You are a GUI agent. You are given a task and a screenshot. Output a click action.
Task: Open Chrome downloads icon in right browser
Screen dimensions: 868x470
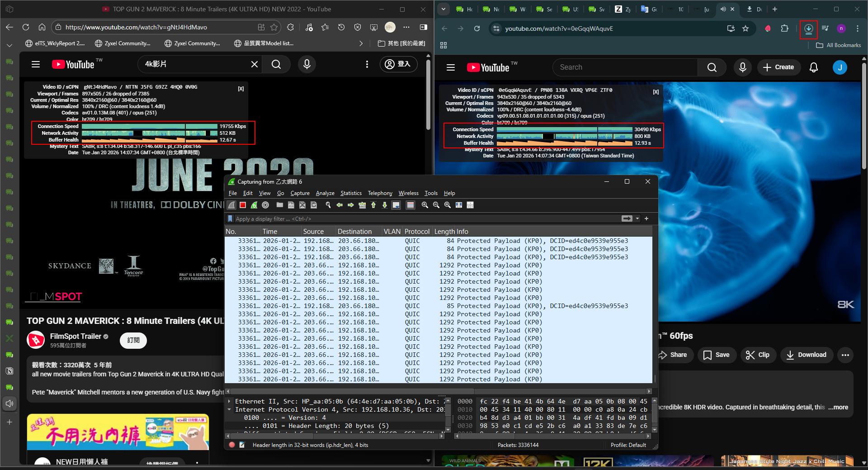click(809, 28)
